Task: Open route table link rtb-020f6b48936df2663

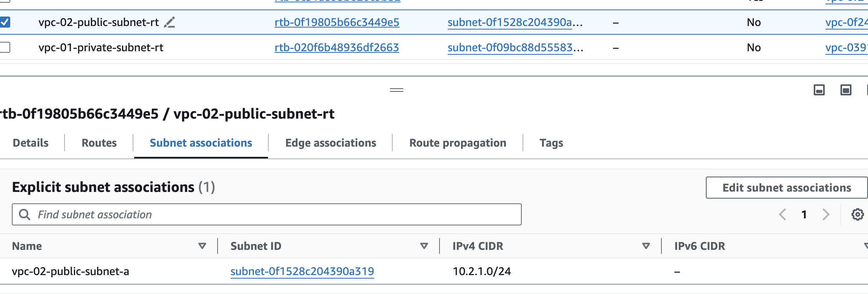Action: [x=337, y=48]
